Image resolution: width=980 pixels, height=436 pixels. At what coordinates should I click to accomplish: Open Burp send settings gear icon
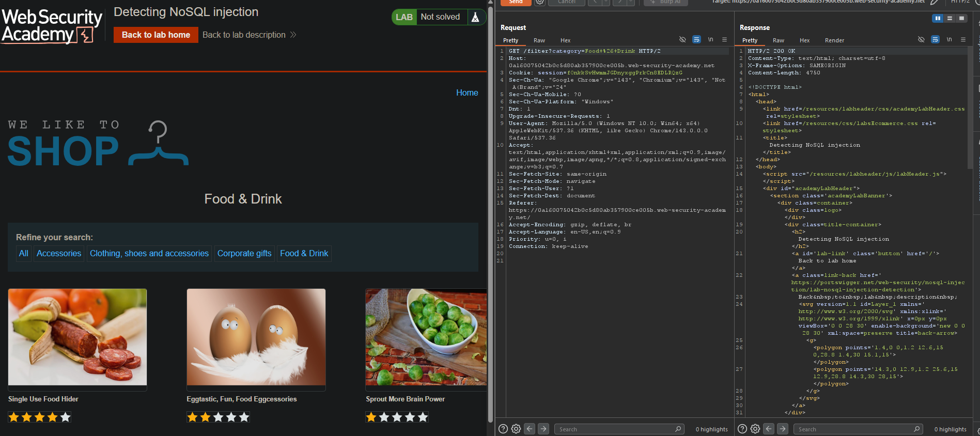[539, 2]
